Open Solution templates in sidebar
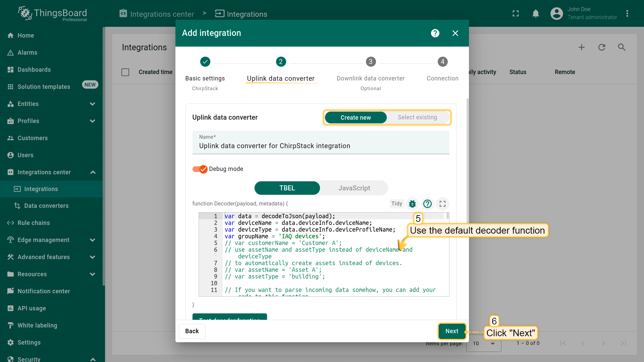Viewport: 644px width, 362px height. point(51,87)
